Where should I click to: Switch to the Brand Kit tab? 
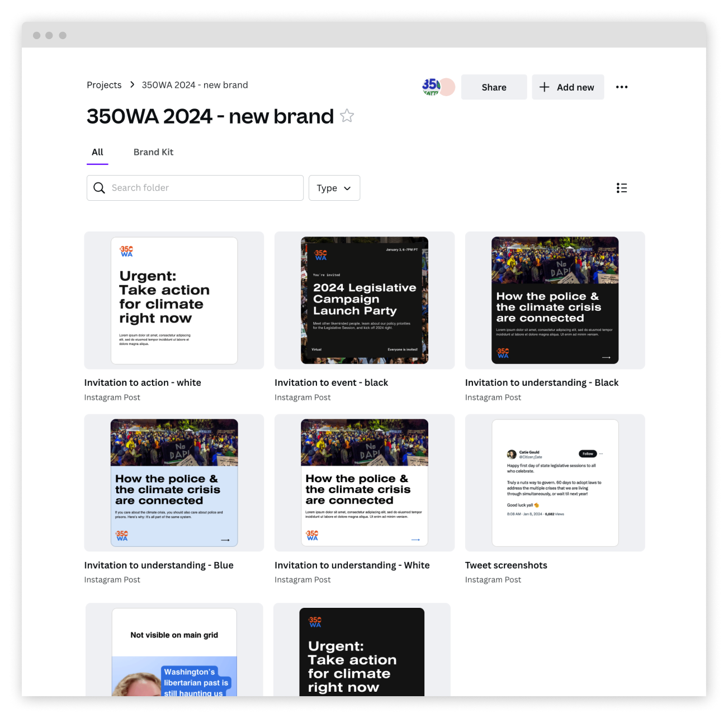(x=153, y=152)
